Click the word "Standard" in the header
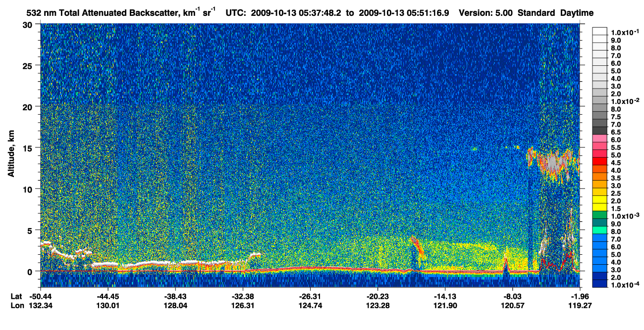Screen dimensions: 644x330 click(536, 12)
